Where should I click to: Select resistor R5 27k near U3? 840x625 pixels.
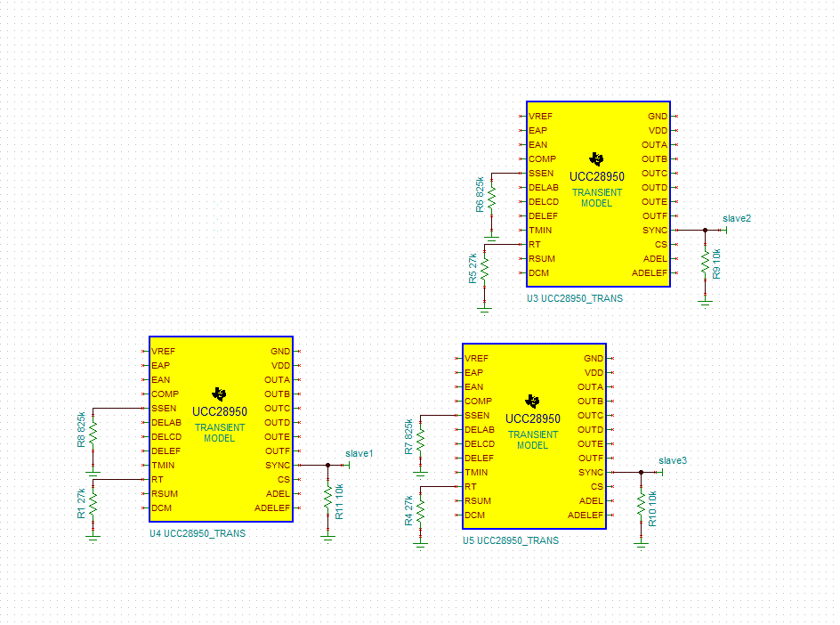[484, 269]
